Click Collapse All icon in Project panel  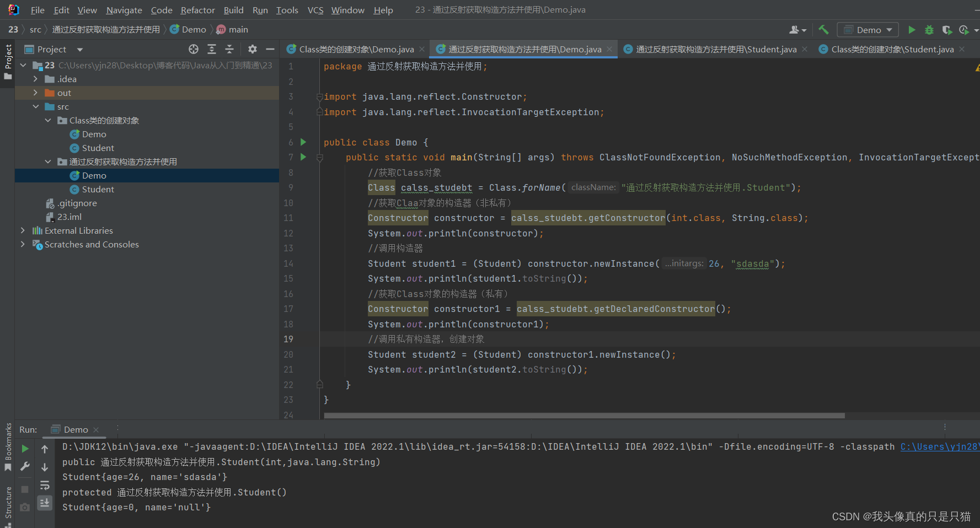[229, 49]
